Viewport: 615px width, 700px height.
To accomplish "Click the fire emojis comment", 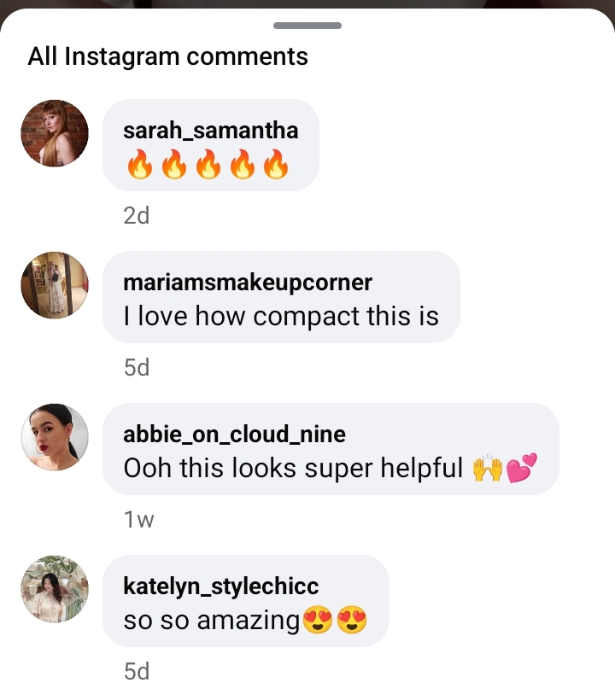I will click(x=208, y=165).
